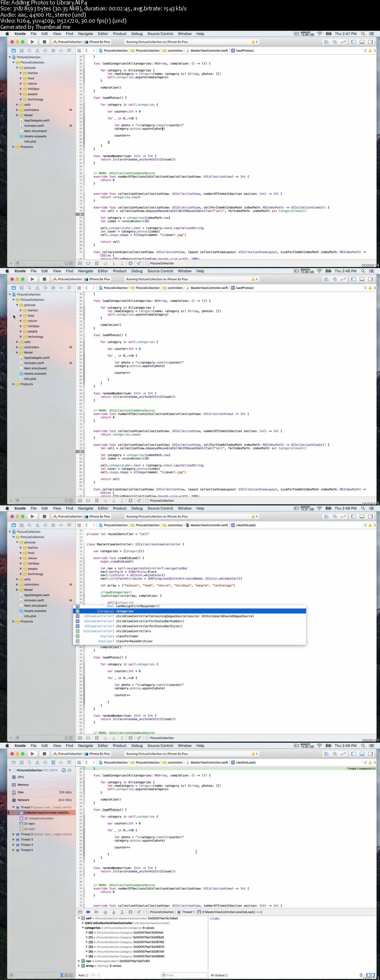This screenshot has width=380, height=980.
Task: Toggle debug area button in 2:47 PM frame
Action: pyautogui.click(x=362, y=42)
